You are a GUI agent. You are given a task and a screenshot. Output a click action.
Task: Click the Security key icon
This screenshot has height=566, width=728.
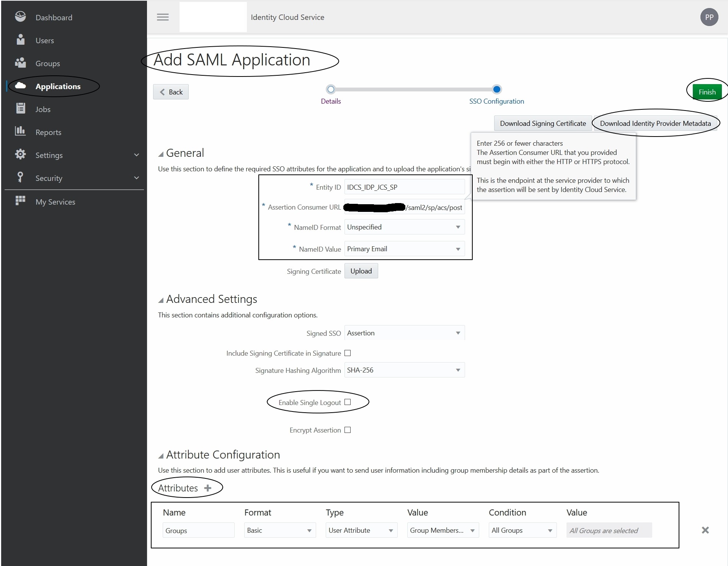click(x=20, y=177)
